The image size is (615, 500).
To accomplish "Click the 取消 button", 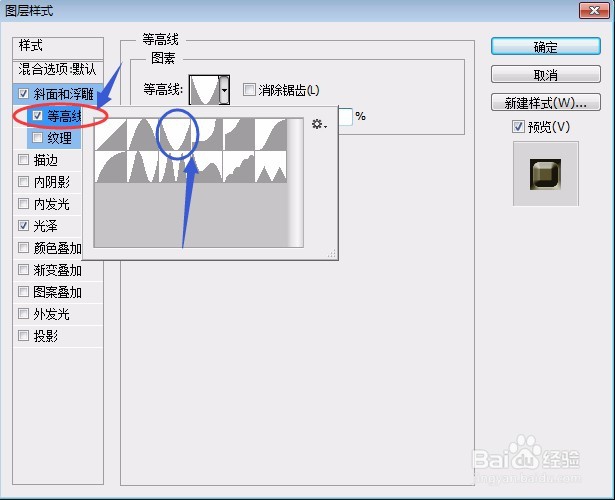I will click(x=546, y=74).
